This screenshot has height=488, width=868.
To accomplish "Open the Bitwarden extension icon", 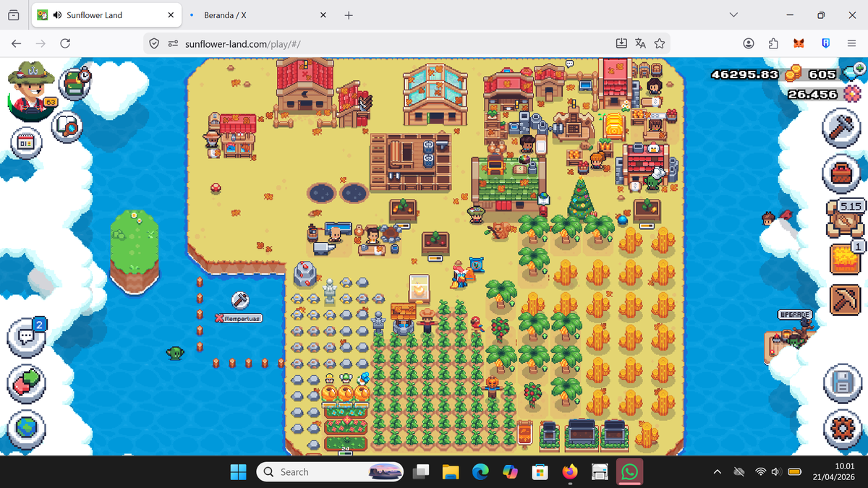I will (825, 43).
